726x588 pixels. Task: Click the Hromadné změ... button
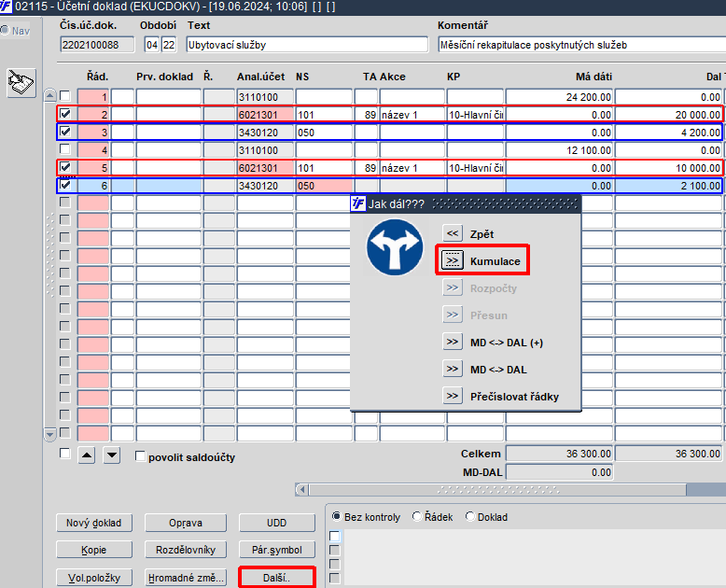point(186,578)
